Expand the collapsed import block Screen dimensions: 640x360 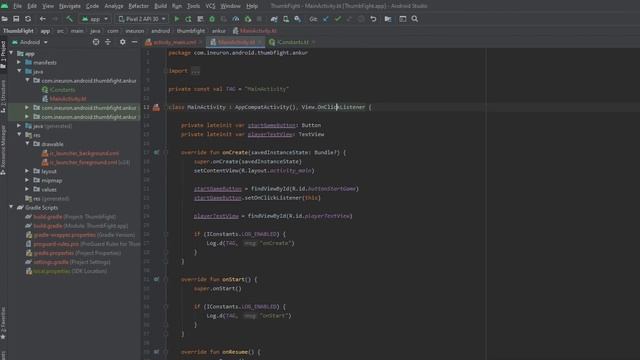pyautogui.click(x=196, y=71)
